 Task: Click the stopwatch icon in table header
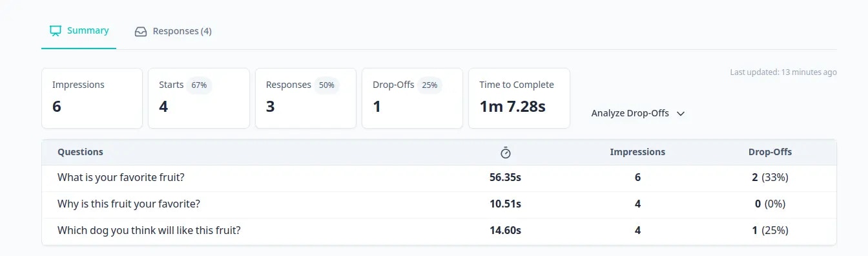tap(506, 153)
